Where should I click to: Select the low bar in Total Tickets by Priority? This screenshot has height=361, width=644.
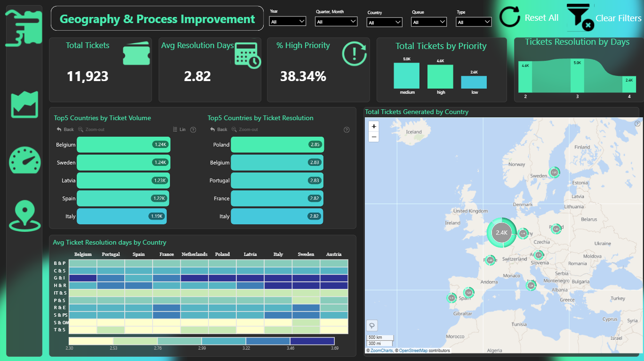click(474, 82)
